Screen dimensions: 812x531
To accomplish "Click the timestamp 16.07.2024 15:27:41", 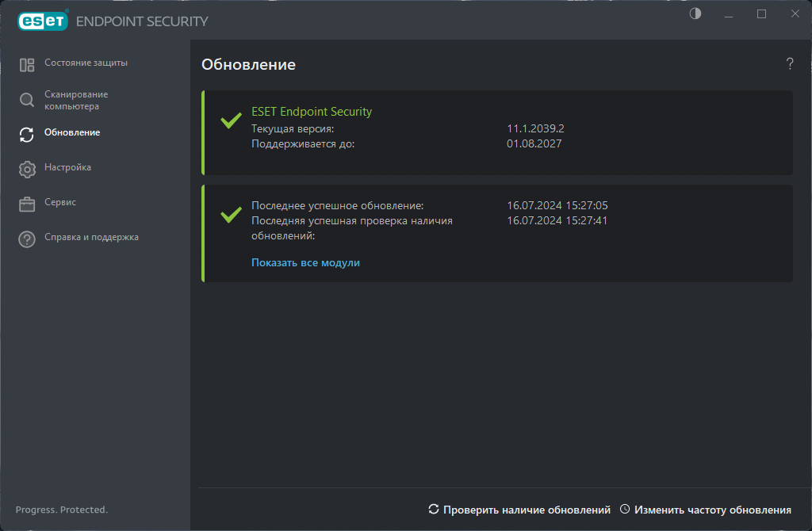I will click(x=557, y=220).
